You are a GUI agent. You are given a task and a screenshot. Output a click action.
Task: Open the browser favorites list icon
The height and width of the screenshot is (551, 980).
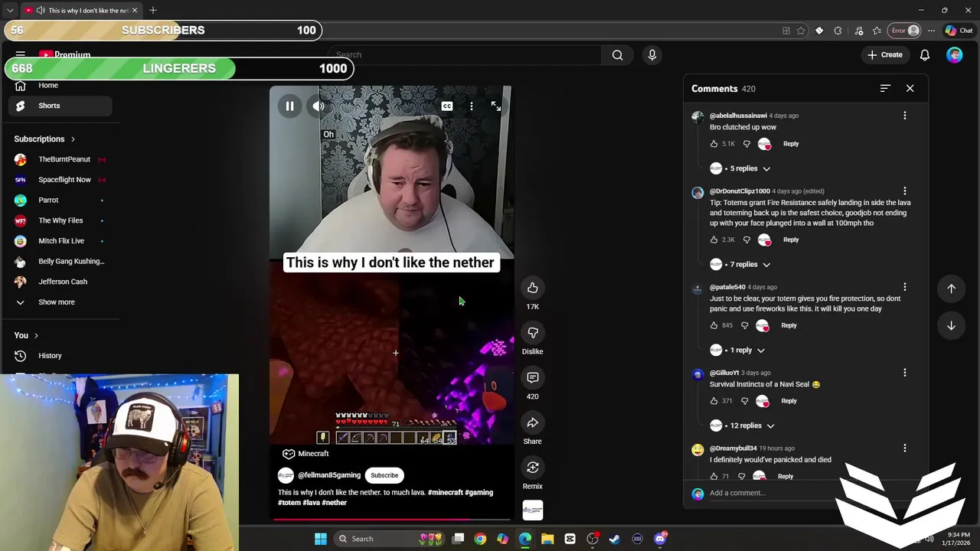click(877, 31)
